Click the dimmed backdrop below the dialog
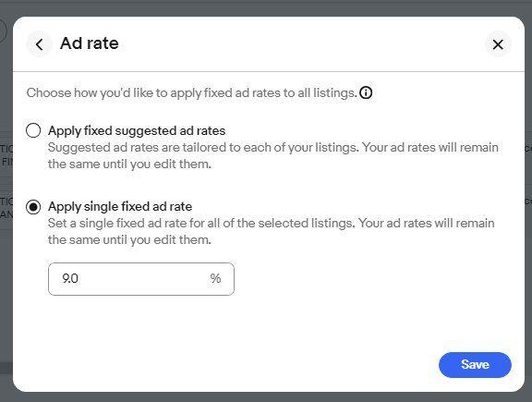 point(266,397)
